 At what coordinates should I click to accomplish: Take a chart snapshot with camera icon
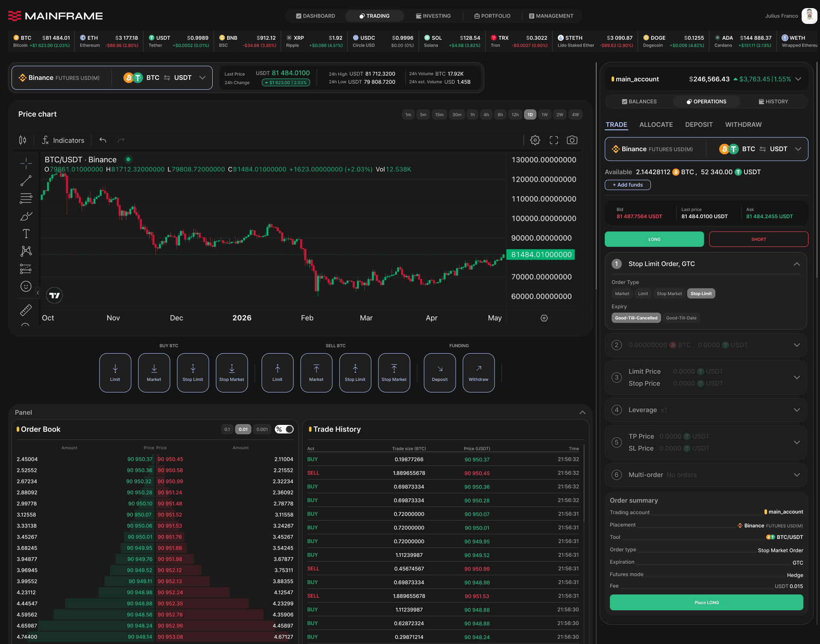[x=572, y=140]
